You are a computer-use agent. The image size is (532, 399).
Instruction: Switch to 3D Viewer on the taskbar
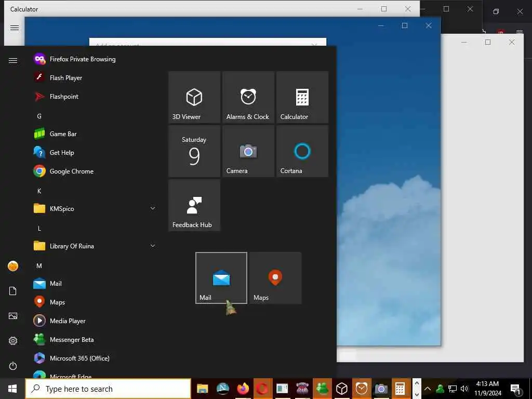click(x=342, y=389)
